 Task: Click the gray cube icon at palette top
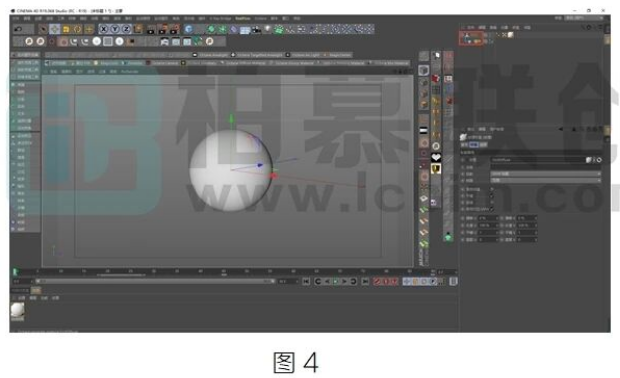pos(424,70)
